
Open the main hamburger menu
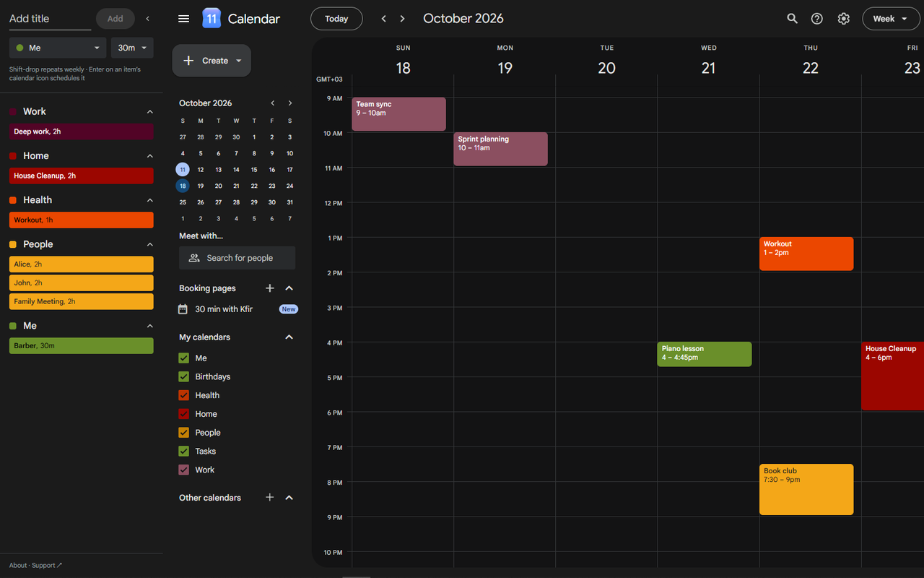coord(183,19)
